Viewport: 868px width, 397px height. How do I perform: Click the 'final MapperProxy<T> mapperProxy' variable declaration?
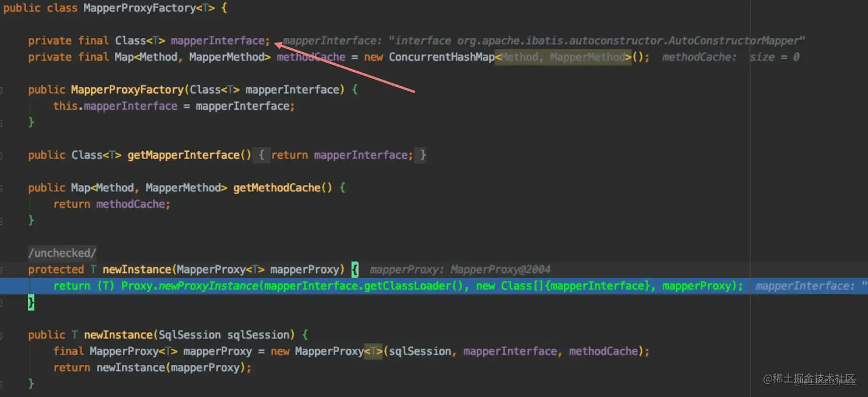[153, 351]
